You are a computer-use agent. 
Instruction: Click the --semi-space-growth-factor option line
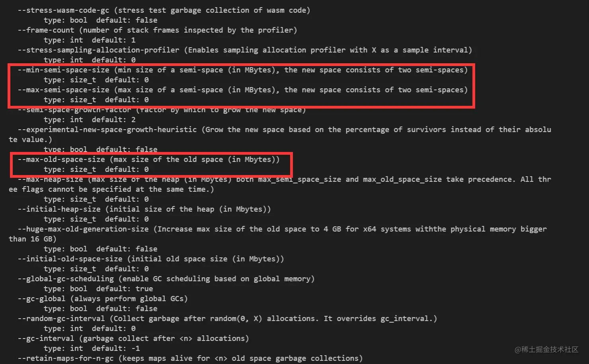tap(162, 110)
